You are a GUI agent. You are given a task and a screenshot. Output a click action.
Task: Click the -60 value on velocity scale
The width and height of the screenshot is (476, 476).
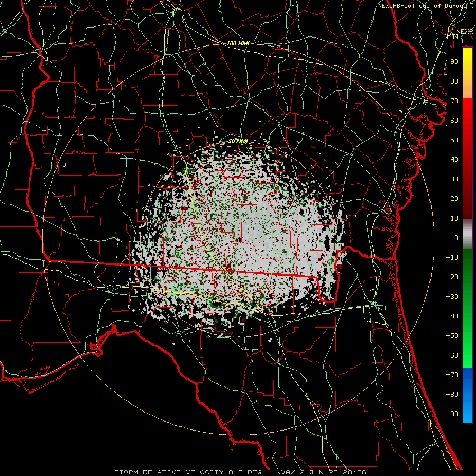[452, 355]
